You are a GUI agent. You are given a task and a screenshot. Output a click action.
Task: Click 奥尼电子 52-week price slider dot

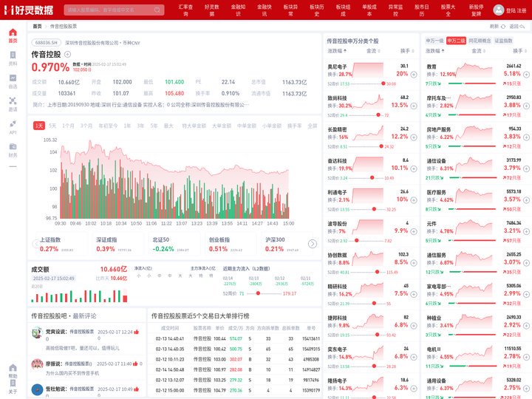coord(383,83)
